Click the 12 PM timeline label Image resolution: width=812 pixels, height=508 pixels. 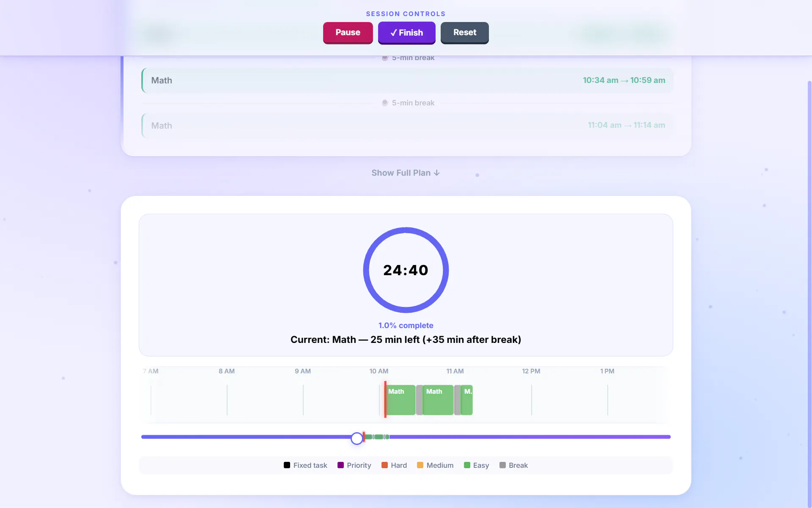531,371
